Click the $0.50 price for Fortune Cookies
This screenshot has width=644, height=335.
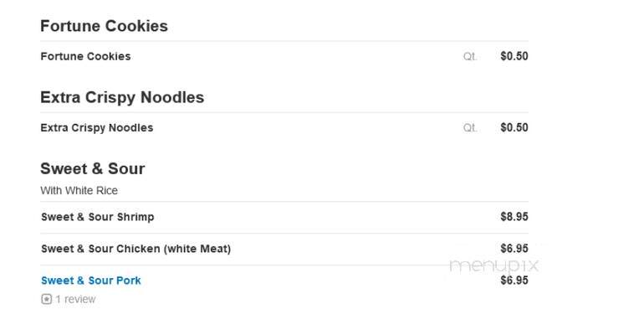point(514,56)
